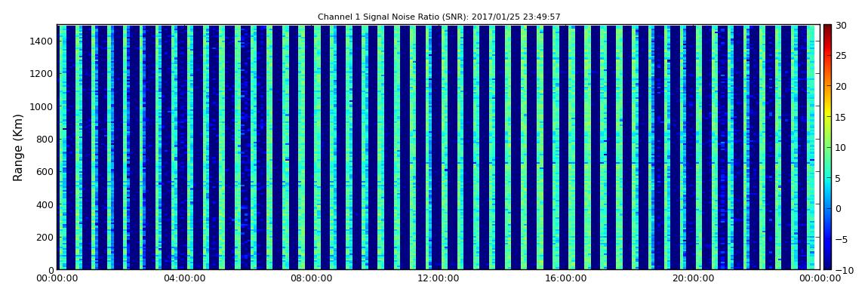Click the colorbar value 30
Image resolution: width=868 pixels, height=307 pixels.
(842, 25)
